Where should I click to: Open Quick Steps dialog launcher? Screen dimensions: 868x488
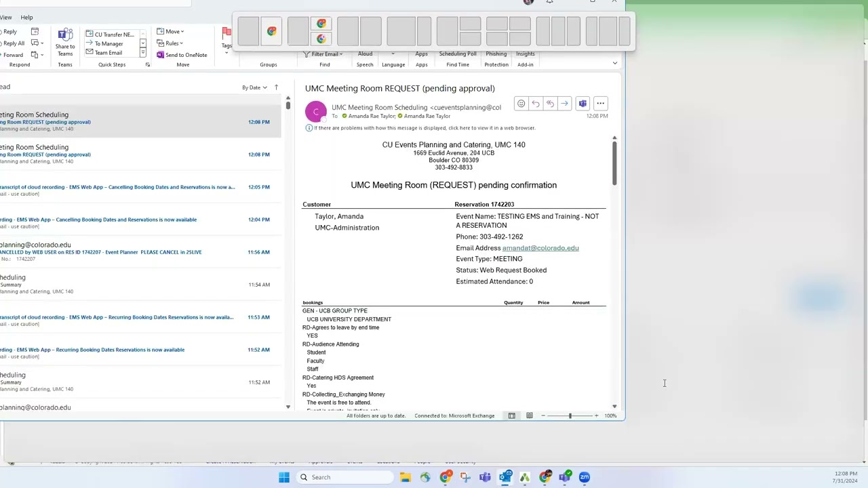pos(147,65)
